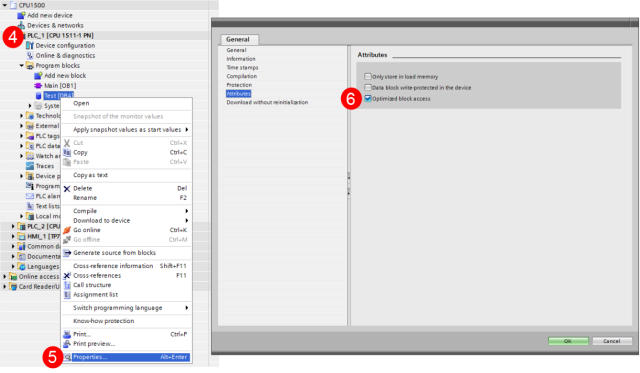
Task: Expand the HMI_1 device node
Action: point(13,236)
